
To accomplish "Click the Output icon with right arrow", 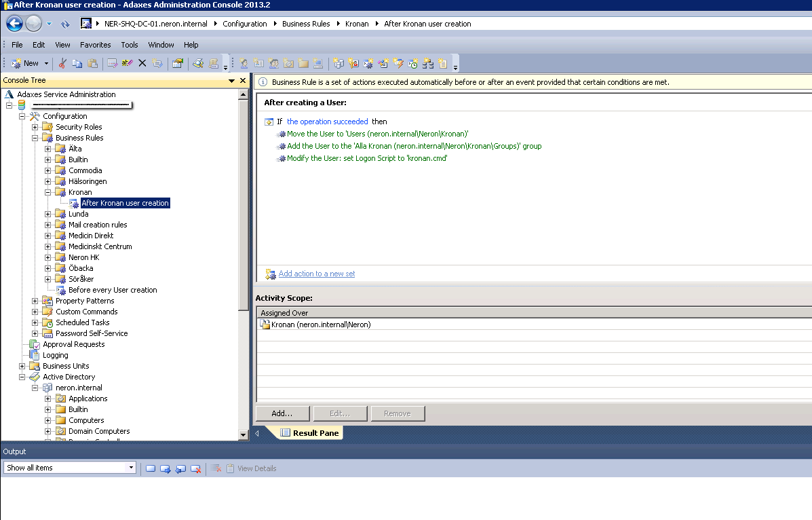I will (166, 468).
